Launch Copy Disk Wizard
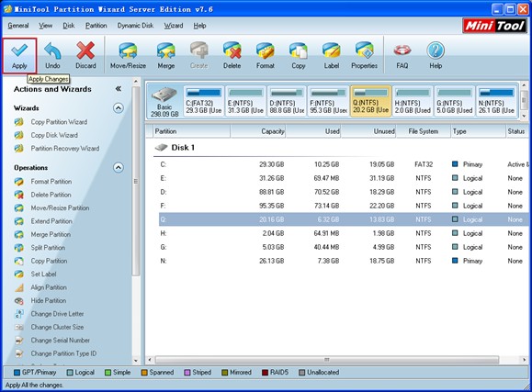Screen dimensions: 532x392 54,135
